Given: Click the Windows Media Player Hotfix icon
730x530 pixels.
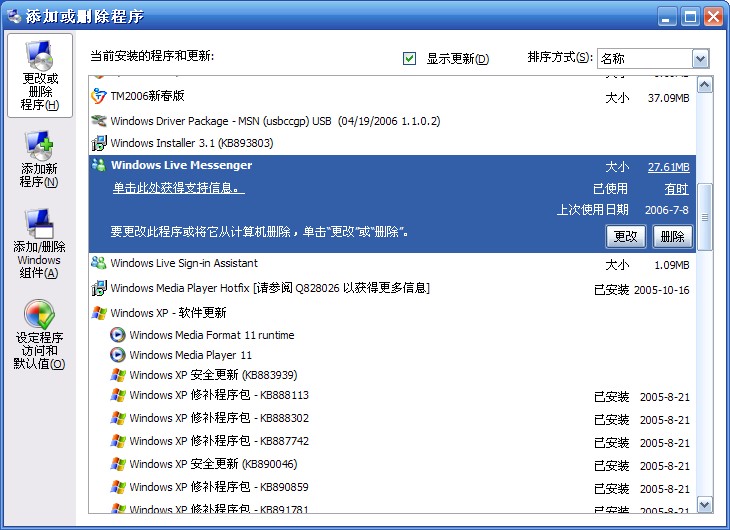Looking at the screenshot, I should (98, 288).
